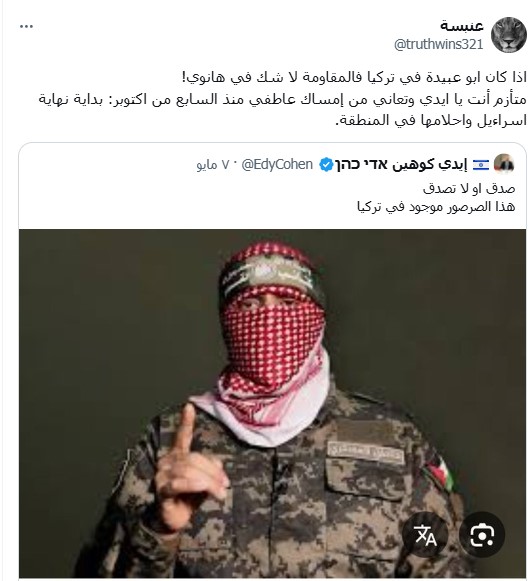Open the masked figure photo

pos(272,404)
